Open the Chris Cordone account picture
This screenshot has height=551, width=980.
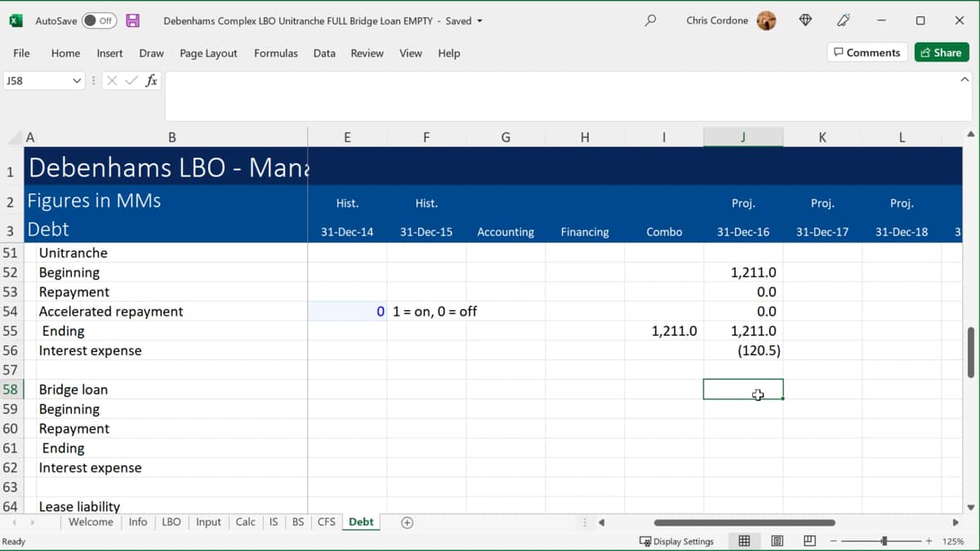click(x=766, y=20)
